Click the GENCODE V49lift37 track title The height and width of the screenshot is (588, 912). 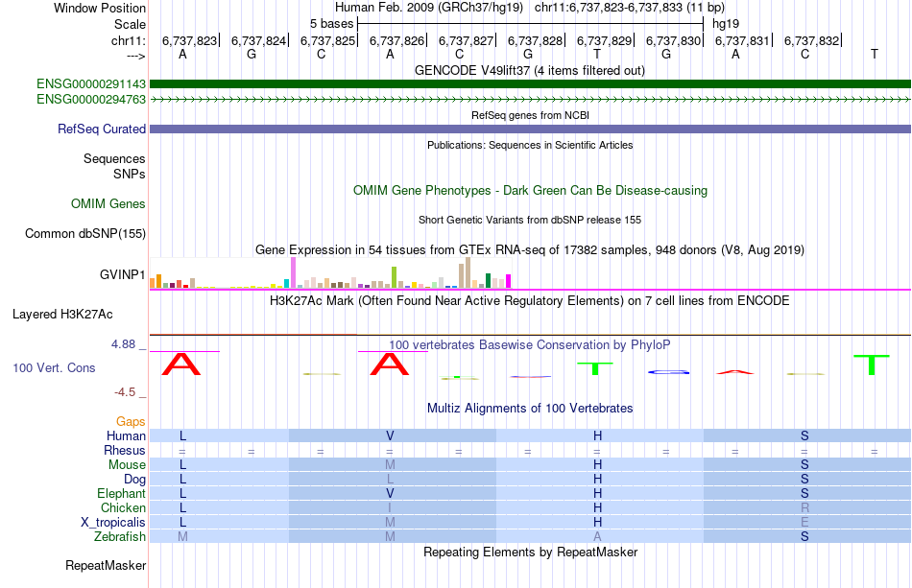point(530,70)
